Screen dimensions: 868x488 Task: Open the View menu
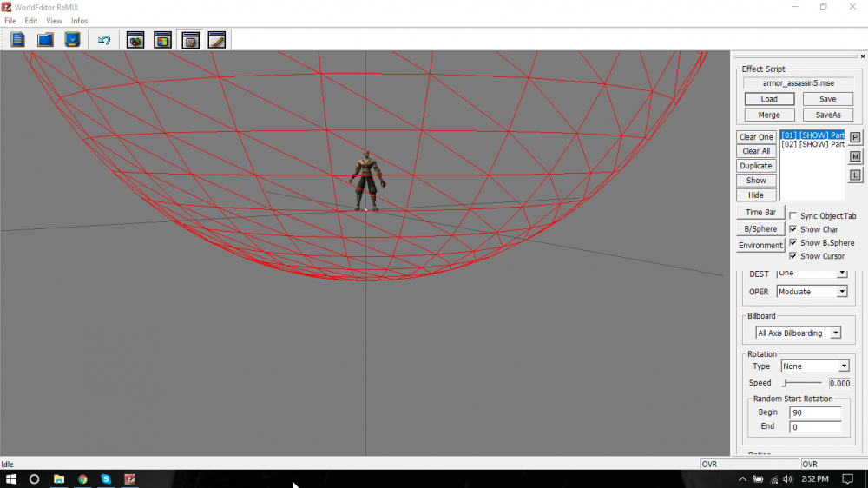pyautogui.click(x=54, y=21)
